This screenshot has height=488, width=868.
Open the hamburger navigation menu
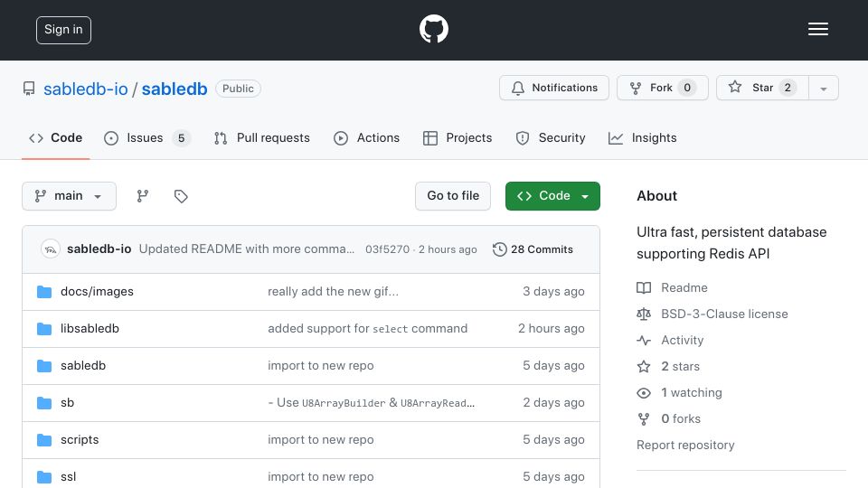pyautogui.click(x=817, y=29)
